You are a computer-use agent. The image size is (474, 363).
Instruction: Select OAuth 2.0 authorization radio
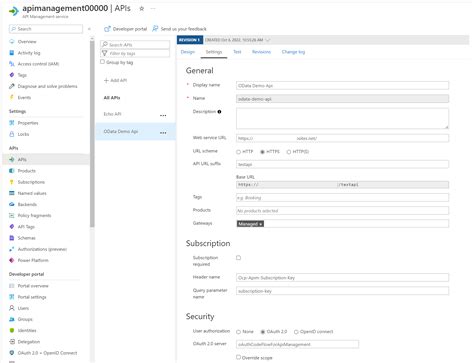click(x=263, y=332)
